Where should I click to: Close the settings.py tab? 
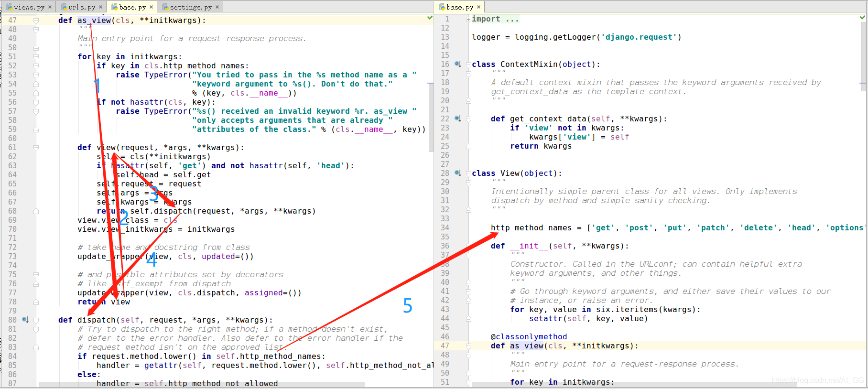(217, 7)
